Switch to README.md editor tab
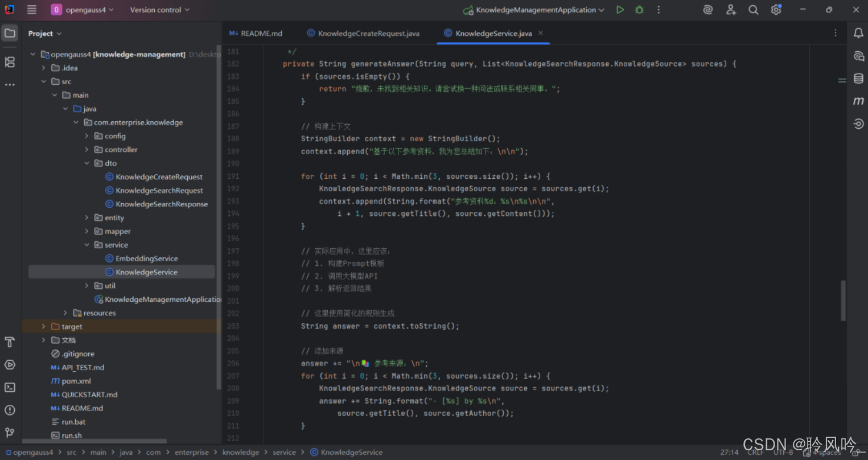868x460 pixels. 256,33
